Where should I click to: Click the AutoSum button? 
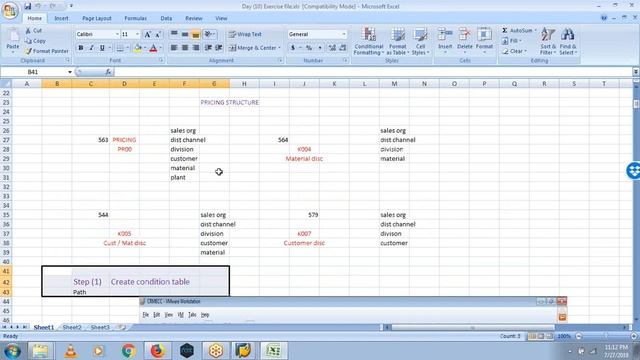(519, 31)
